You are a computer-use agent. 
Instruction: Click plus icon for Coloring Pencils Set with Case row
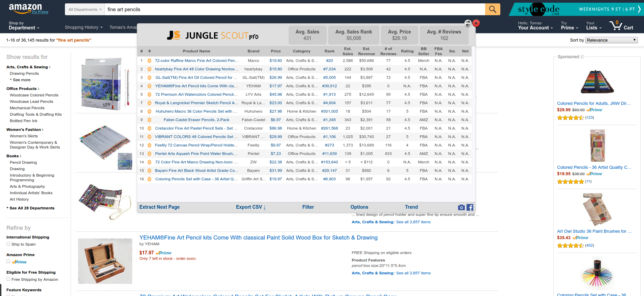(x=149, y=179)
